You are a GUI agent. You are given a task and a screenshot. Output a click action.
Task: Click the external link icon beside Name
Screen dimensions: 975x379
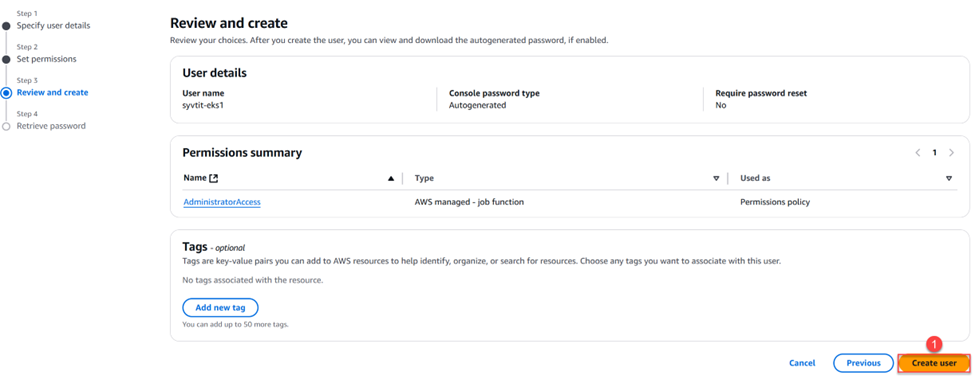[214, 178]
